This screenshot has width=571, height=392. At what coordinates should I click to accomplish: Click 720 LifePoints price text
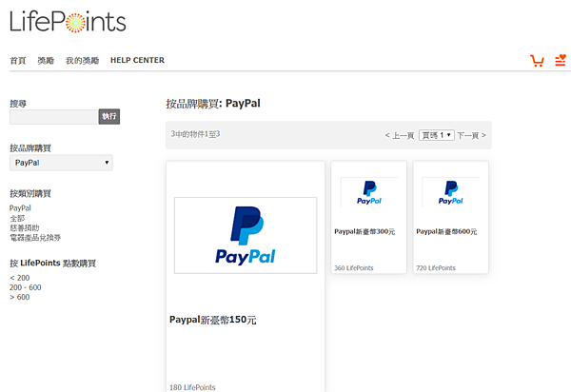(x=436, y=268)
